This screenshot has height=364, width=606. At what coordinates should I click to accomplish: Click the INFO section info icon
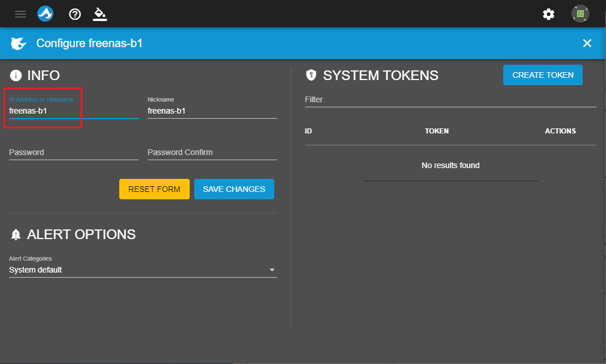click(x=16, y=76)
